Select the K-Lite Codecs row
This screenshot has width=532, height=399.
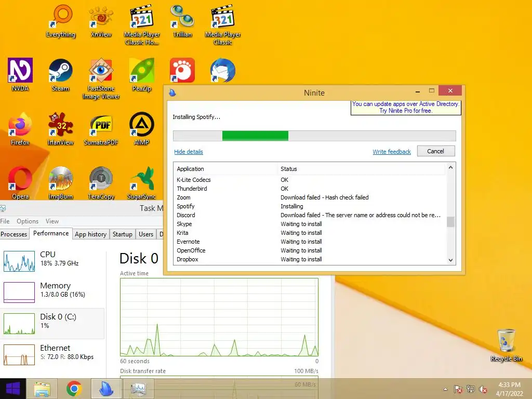tap(311, 180)
